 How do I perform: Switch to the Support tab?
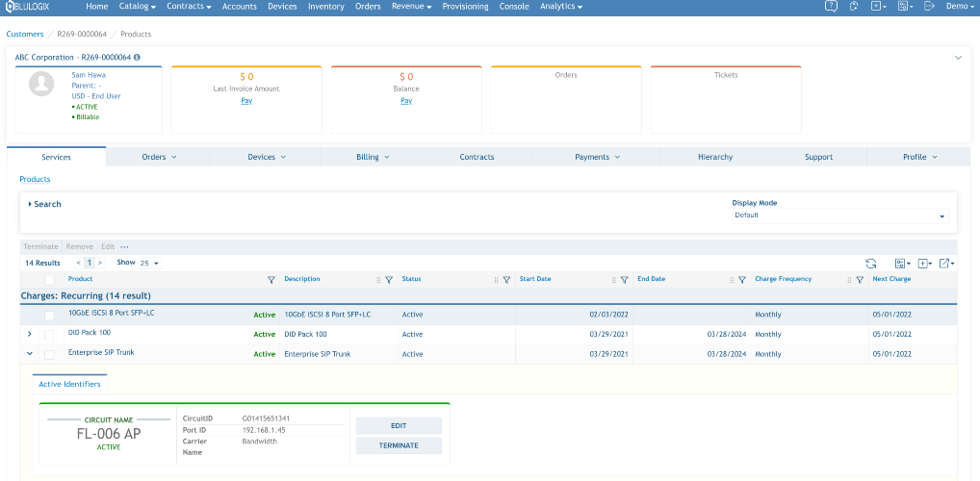tap(818, 157)
